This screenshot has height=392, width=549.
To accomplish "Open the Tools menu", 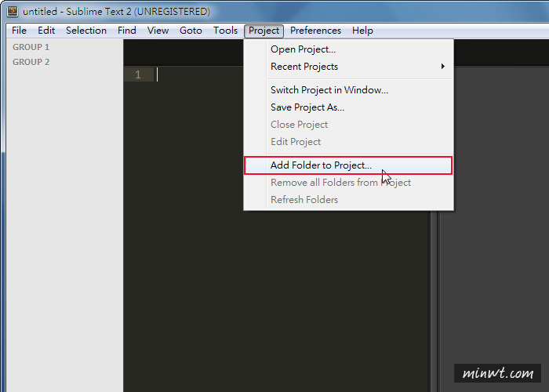I will coord(226,31).
